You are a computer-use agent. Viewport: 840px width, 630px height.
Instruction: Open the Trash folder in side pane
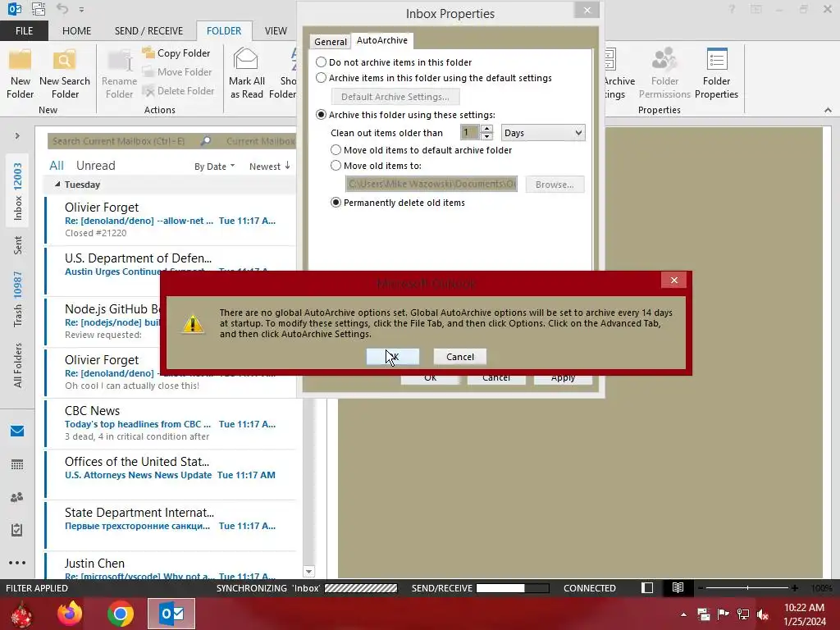click(18, 299)
